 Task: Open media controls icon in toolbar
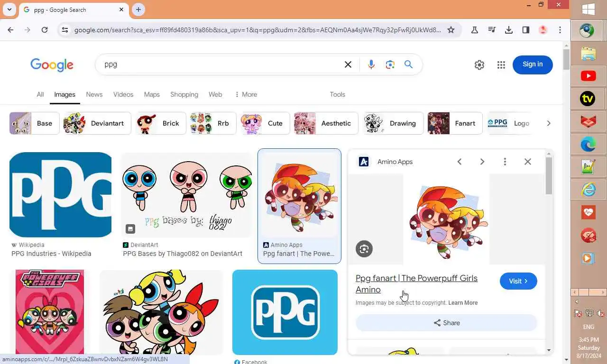click(x=492, y=30)
